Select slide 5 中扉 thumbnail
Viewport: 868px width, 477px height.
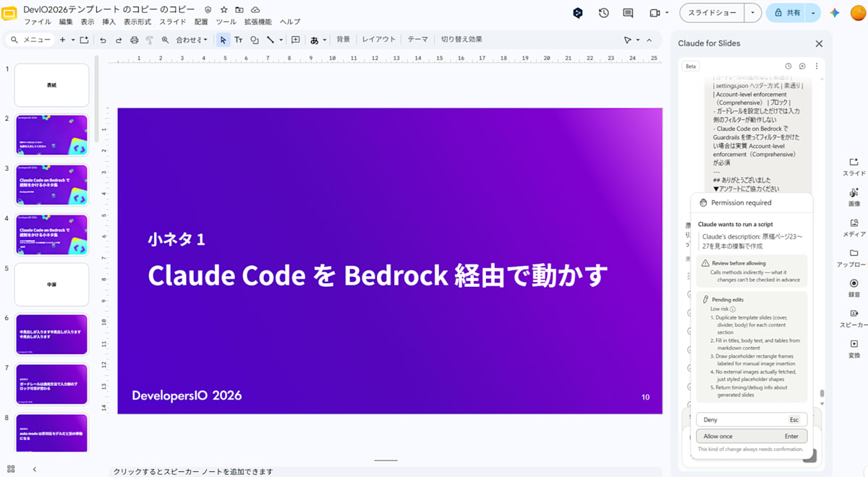51,285
